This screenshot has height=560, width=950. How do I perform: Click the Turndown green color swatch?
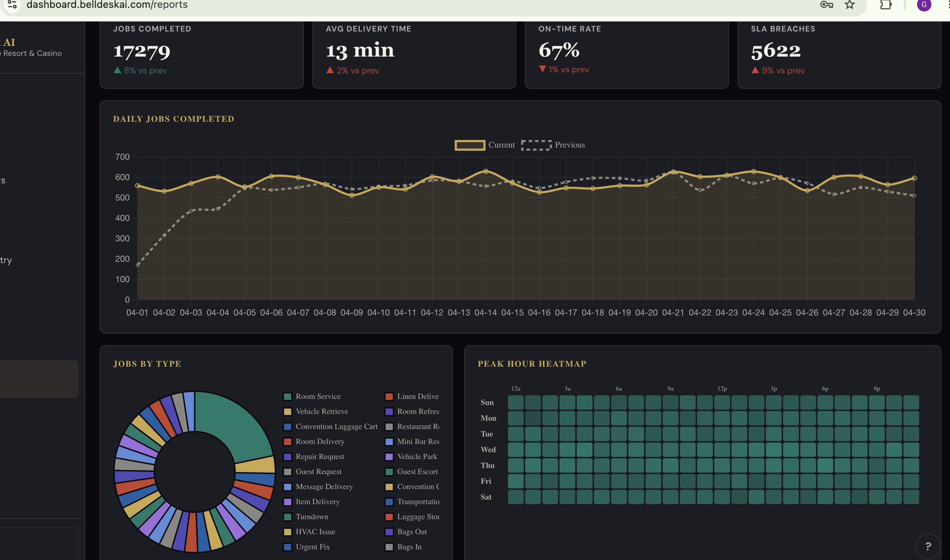coord(288,517)
